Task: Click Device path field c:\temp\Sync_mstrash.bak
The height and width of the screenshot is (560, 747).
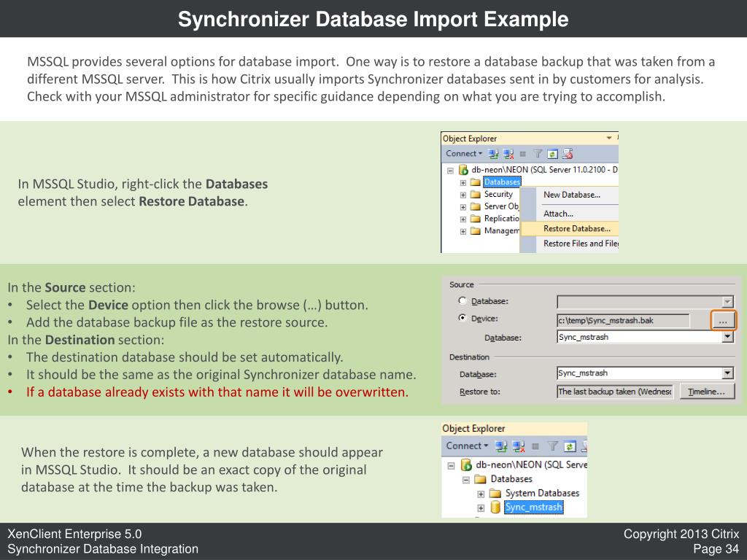Action: (623, 321)
